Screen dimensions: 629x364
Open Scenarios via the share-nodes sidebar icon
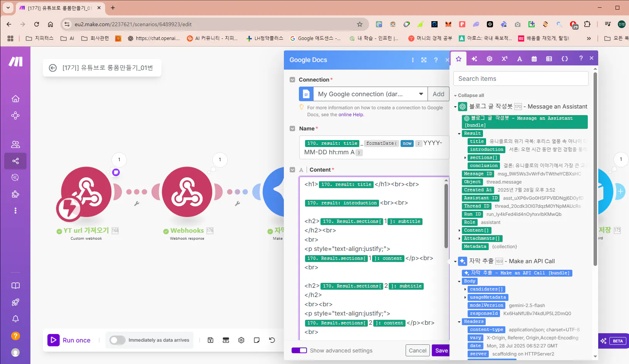15,161
